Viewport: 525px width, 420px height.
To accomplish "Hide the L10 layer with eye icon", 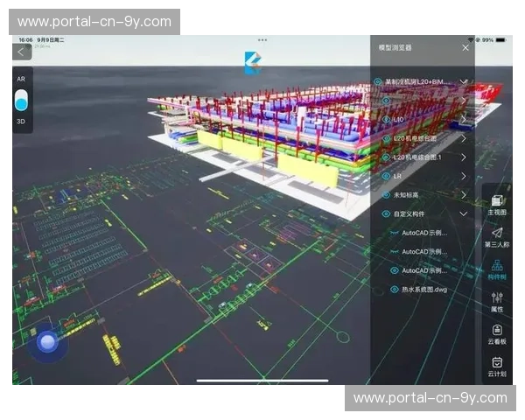I will pyautogui.click(x=386, y=119).
